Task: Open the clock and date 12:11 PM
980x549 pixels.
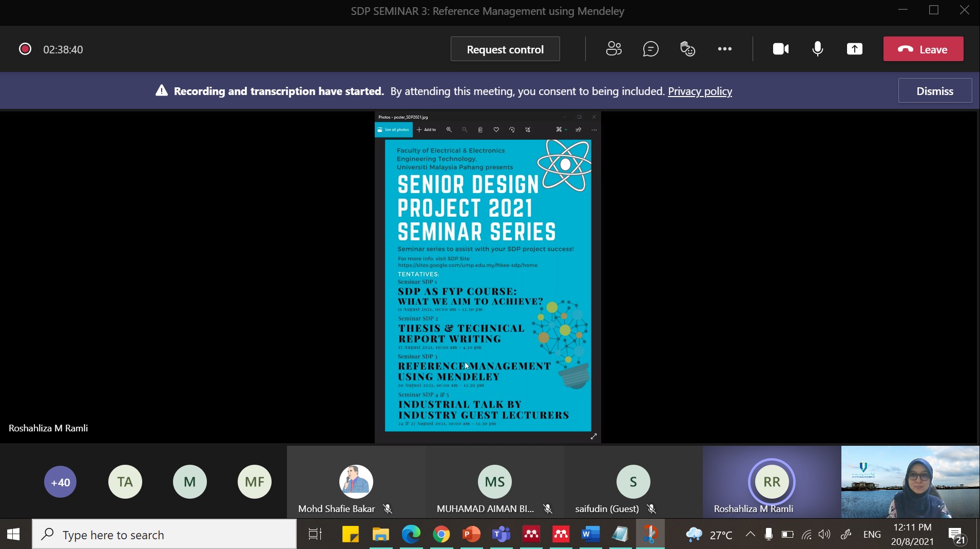Action: (912, 534)
